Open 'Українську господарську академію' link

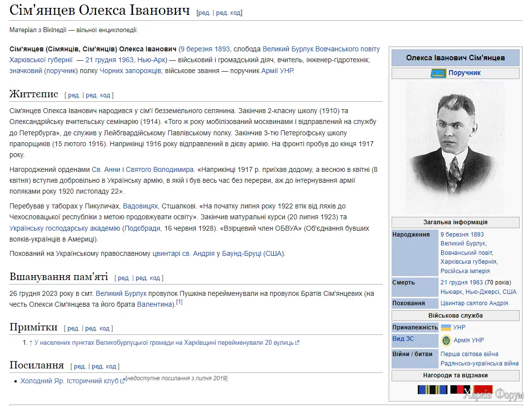[x=65, y=228]
